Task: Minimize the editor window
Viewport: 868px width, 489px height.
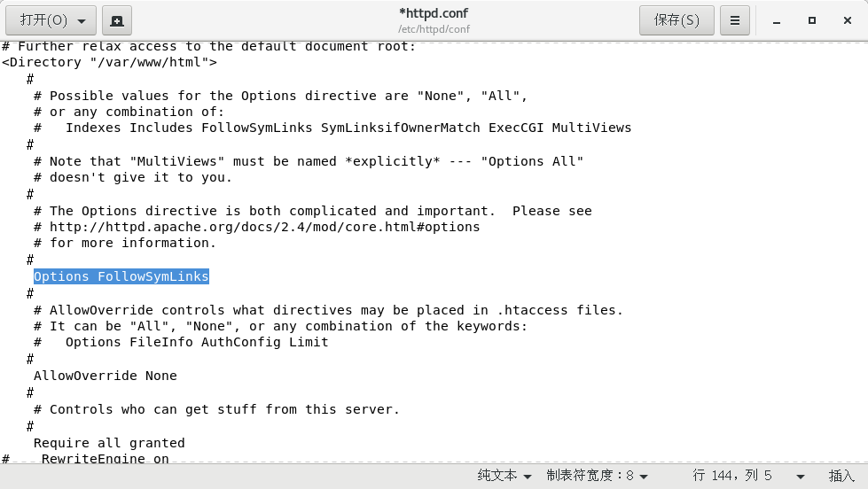Action: click(777, 20)
